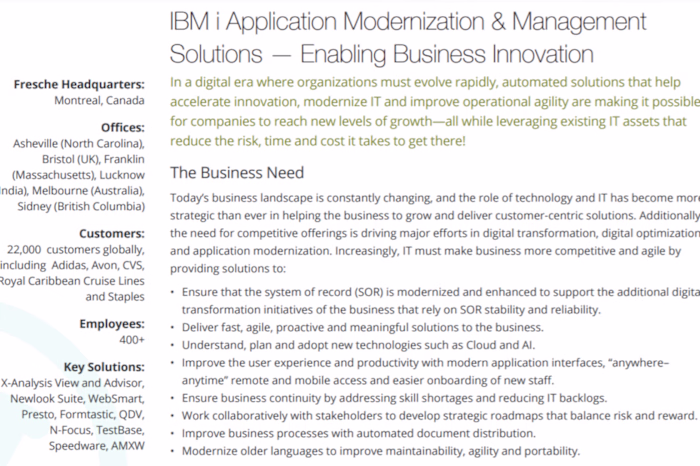Click the bullet 'Work collaboratively with stakeholders'
Screen dimensions: 700x466
(440, 416)
